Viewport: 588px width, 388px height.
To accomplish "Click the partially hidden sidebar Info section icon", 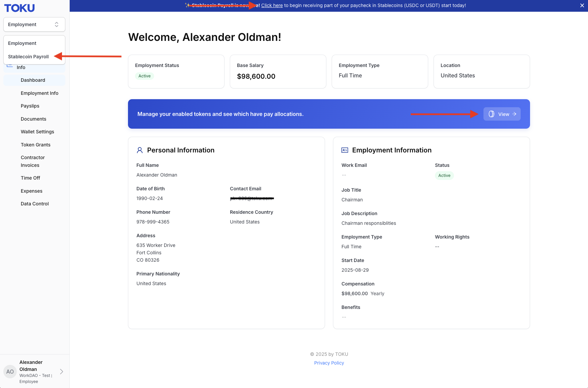I will tap(10, 66).
